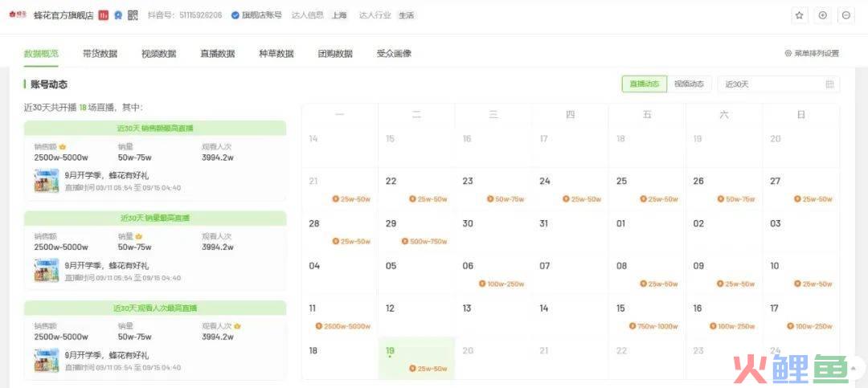The image size is (868, 388).
Task: Click the 上海 location tag
Action: click(x=339, y=15)
